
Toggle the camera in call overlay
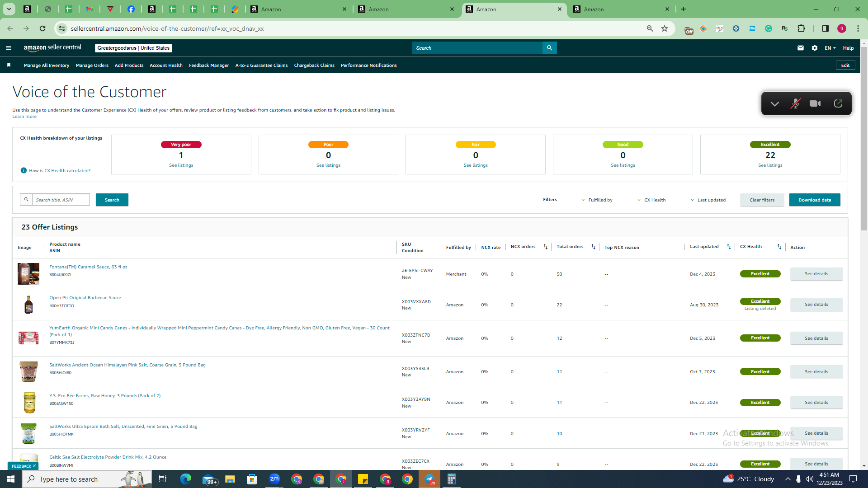815,103
